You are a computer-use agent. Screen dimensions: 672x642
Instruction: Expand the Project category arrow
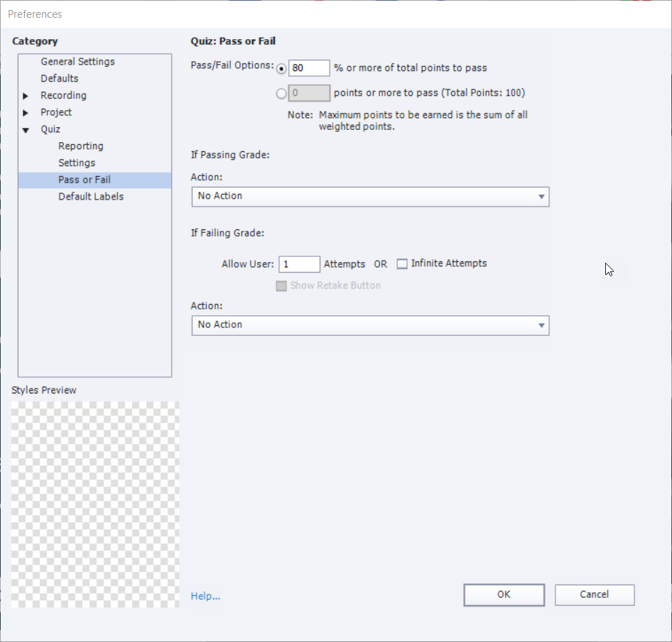[26, 113]
